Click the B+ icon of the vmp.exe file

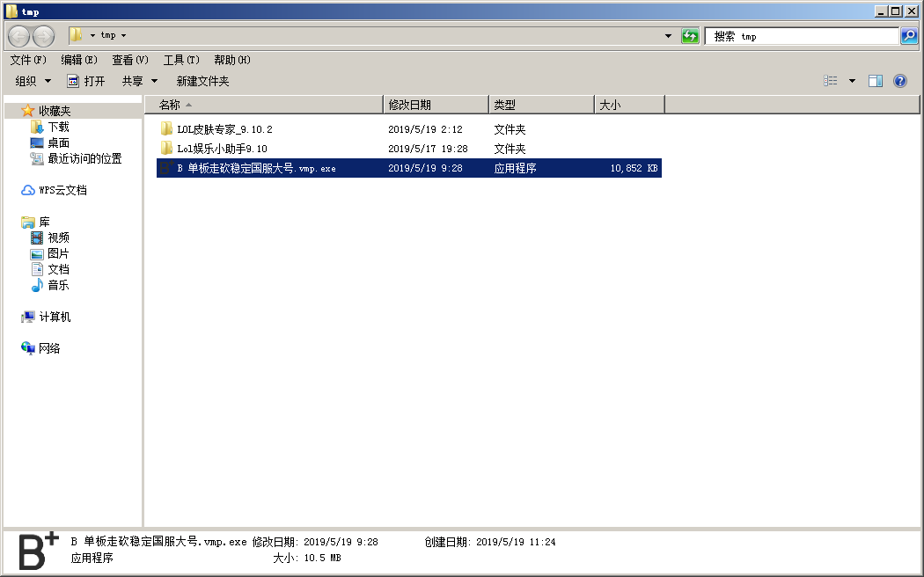[x=167, y=168]
